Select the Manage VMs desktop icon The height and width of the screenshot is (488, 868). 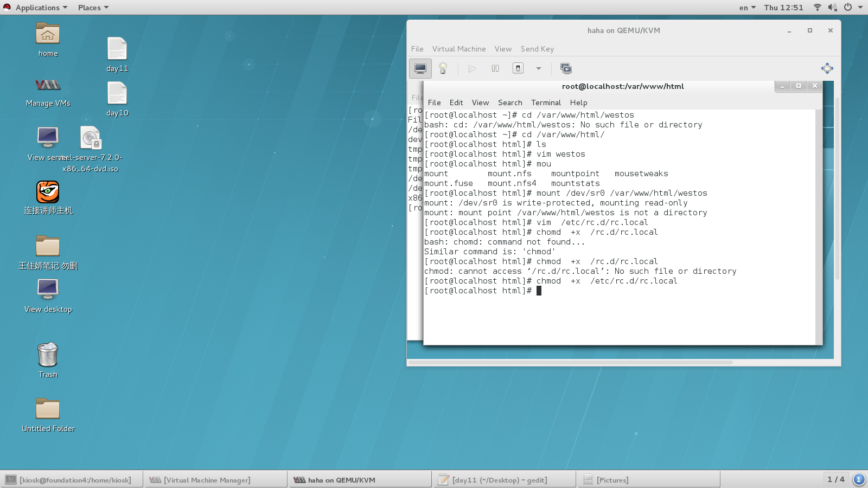(x=48, y=92)
